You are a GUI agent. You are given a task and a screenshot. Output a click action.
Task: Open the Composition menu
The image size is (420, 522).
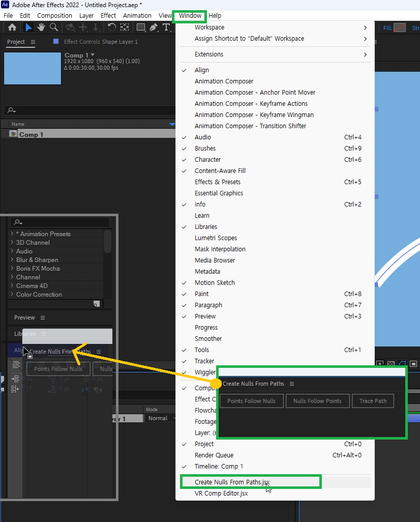click(54, 16)
